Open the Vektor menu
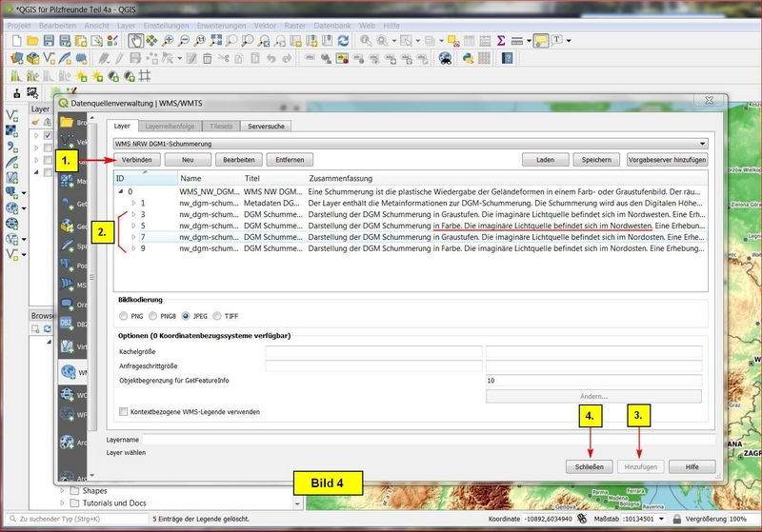The width and height of the screenshot is (762, 532). 265,26
